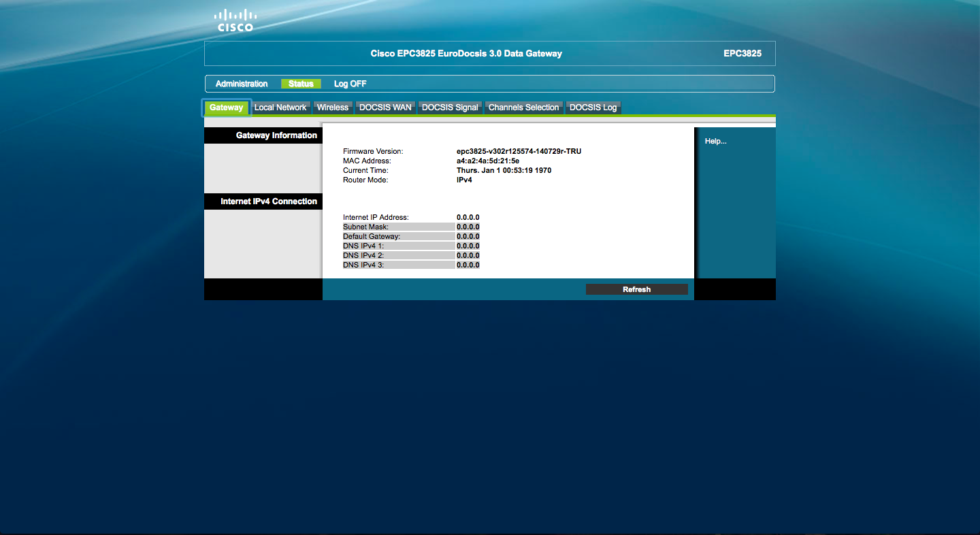Click the Internet IP Address 0.0.0.0 value
The height and width of the screenshot is (535, 980).
[468, 217]
